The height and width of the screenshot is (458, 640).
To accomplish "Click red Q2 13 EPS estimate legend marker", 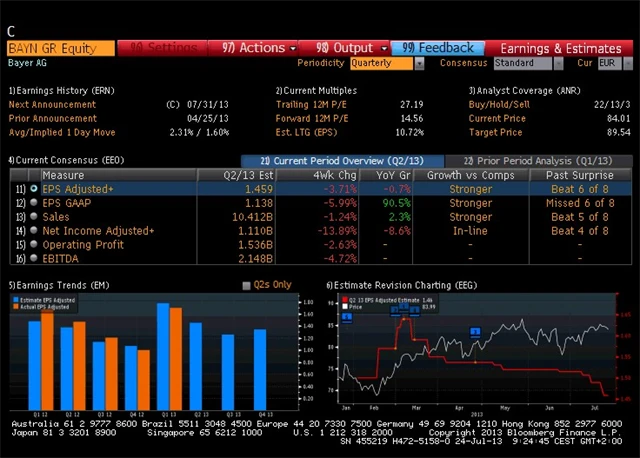I will coord(345,299).
